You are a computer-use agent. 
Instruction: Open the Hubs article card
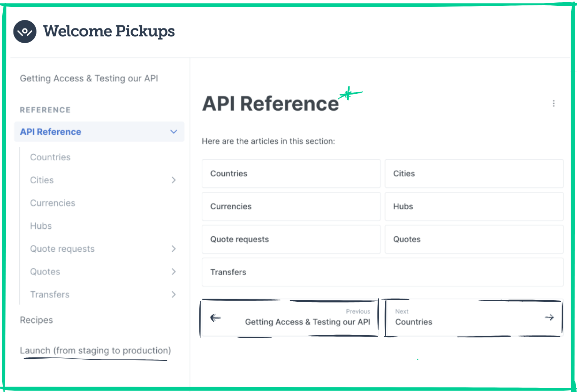[x=474, y=206]
